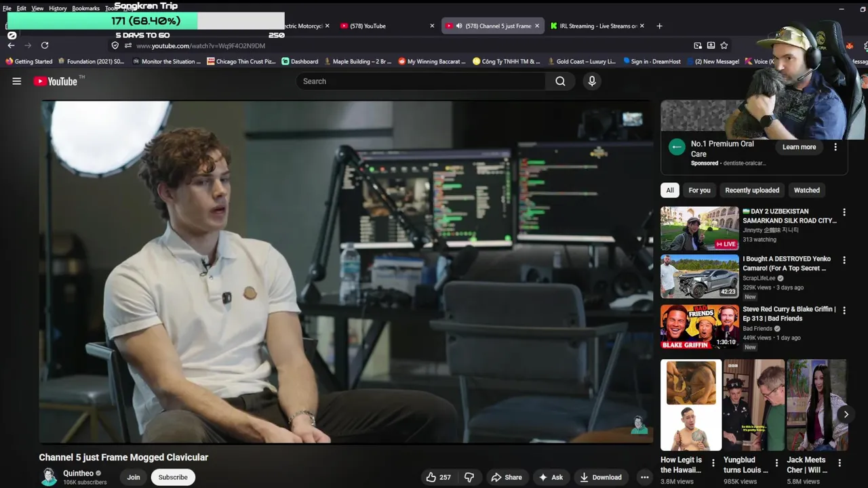Click the forward navigation arrow
This screenshot has width=868, height=488.
point(28,45)
